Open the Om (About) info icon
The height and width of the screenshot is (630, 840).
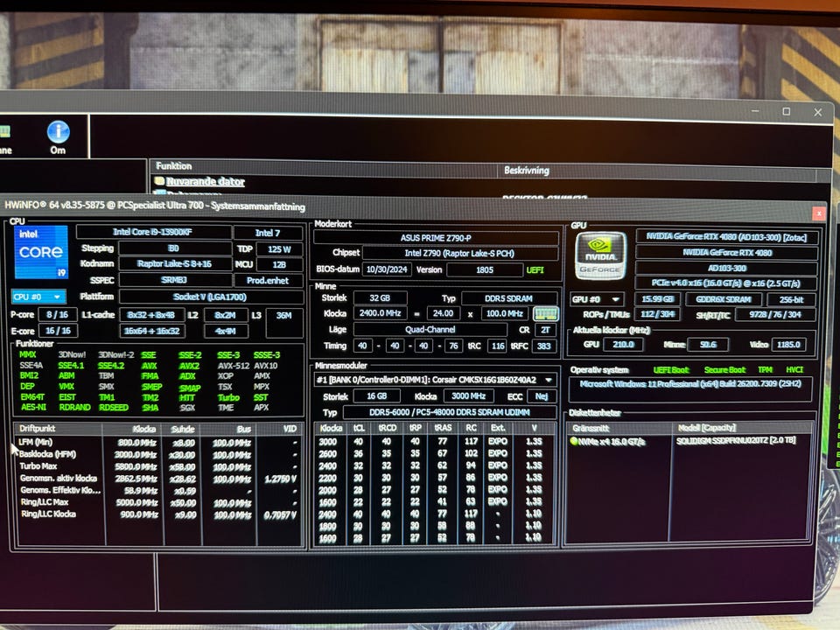point(58,133)
